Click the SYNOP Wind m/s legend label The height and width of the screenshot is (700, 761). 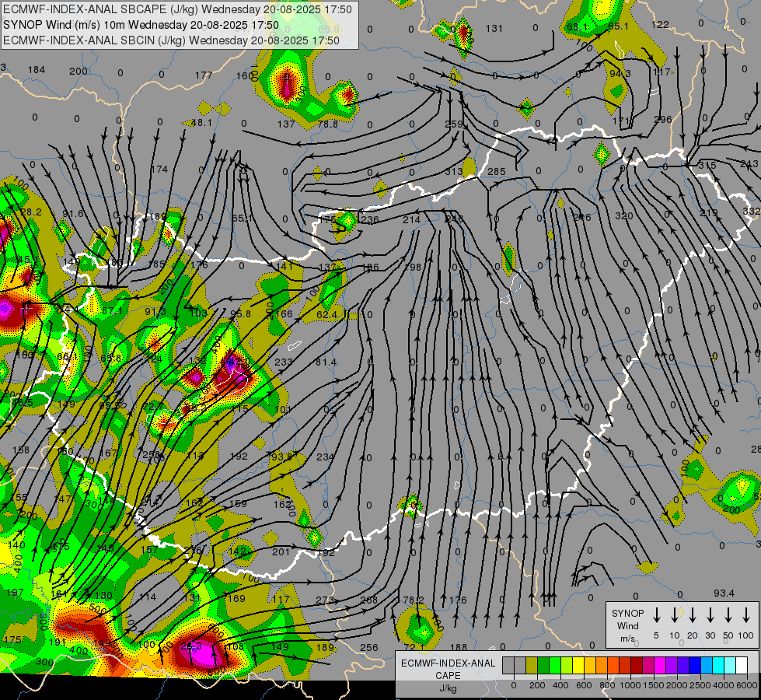point(627,625)
